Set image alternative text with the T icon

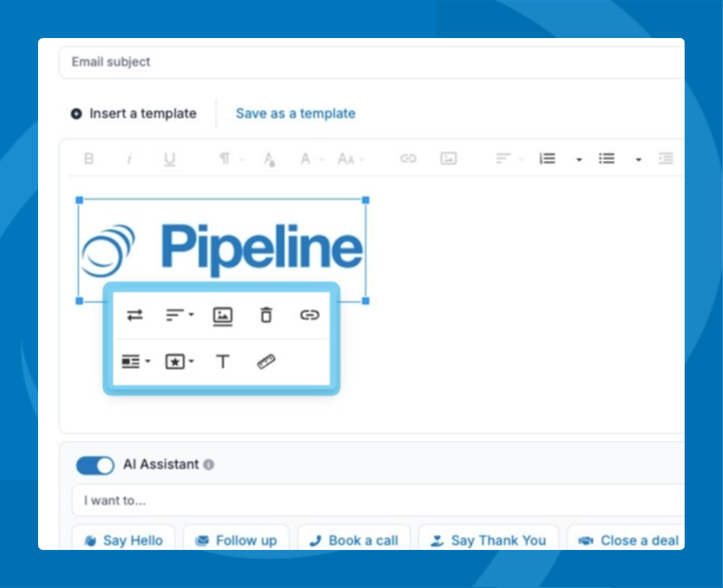(223, 361)
